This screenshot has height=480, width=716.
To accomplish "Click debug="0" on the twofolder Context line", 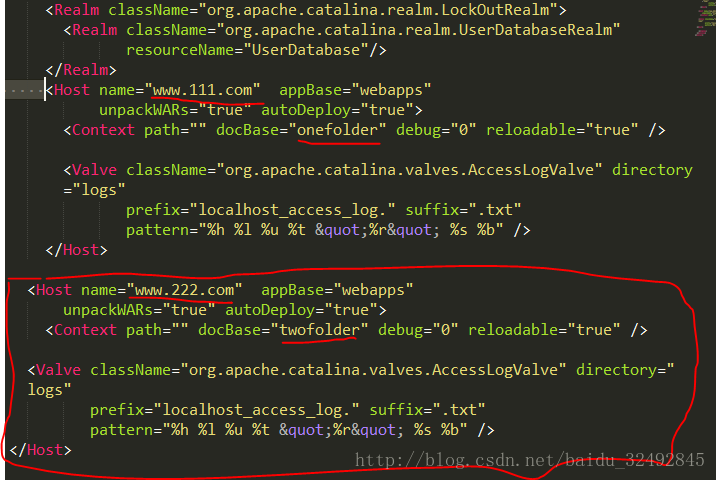I will [418, 330].
